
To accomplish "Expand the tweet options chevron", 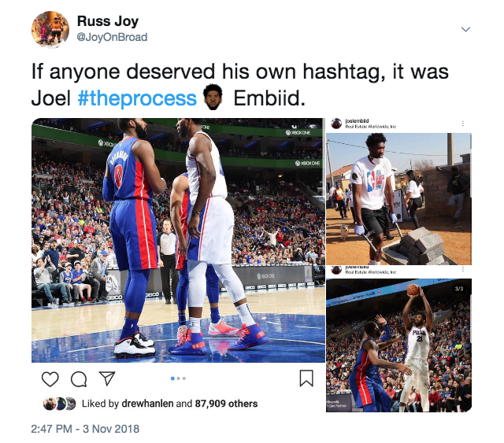I will pyautogui.click(x=465, y=29).
